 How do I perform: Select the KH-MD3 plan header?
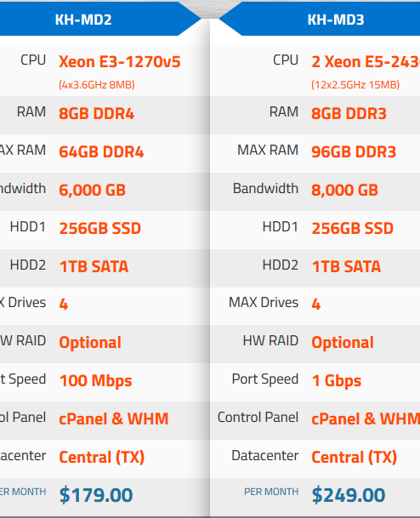(x=336, y=20)
